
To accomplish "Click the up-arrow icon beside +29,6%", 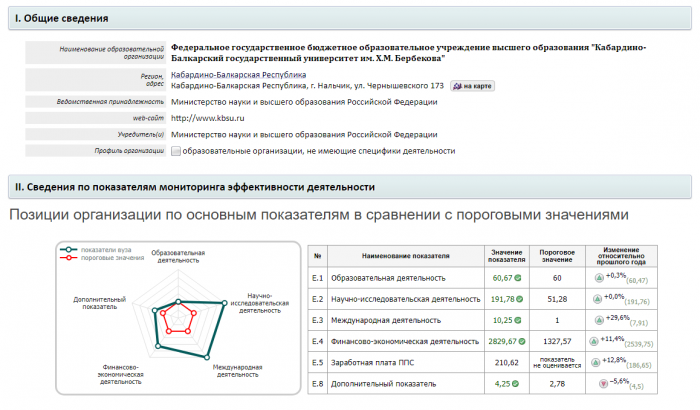I will pos(599,320).
